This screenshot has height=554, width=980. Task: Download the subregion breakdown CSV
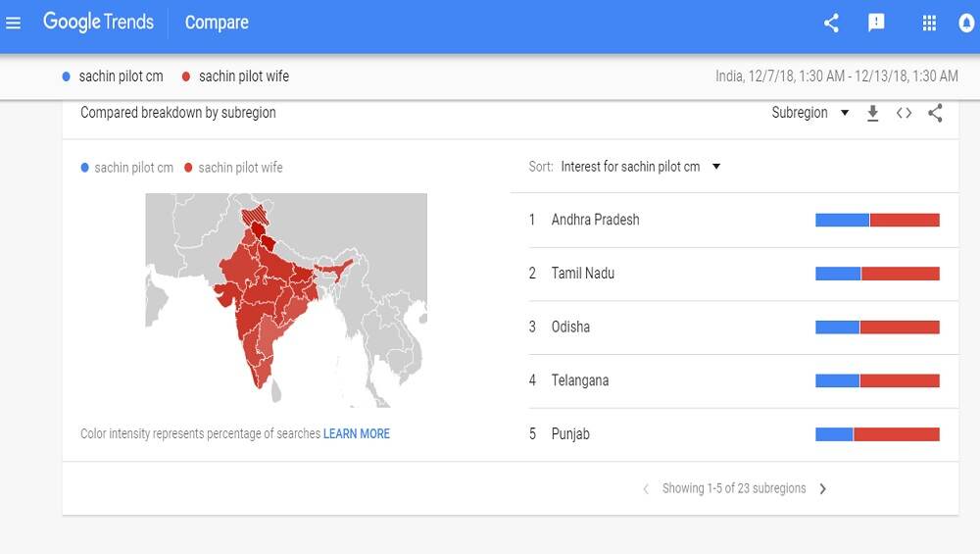(x=872, y=113)
